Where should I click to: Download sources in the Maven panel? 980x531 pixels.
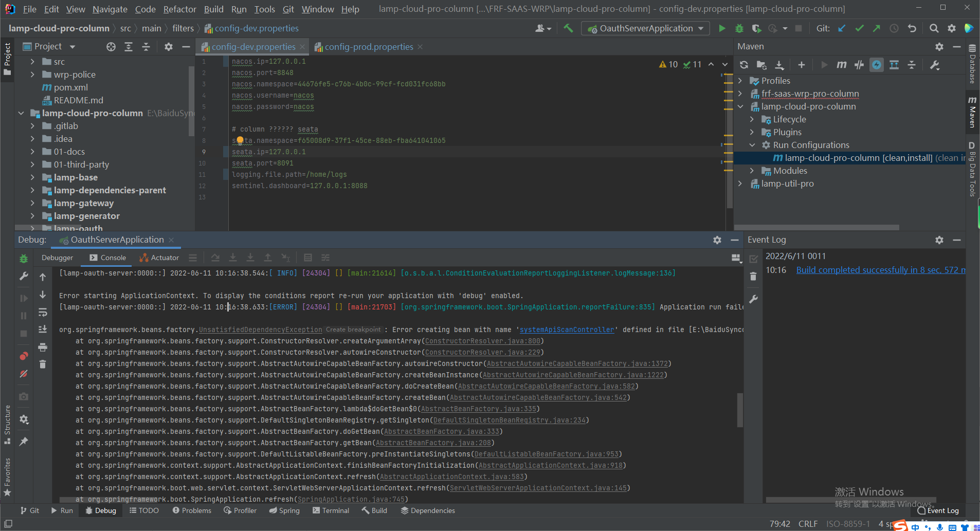pyautogui.click(x=779, y=65)
